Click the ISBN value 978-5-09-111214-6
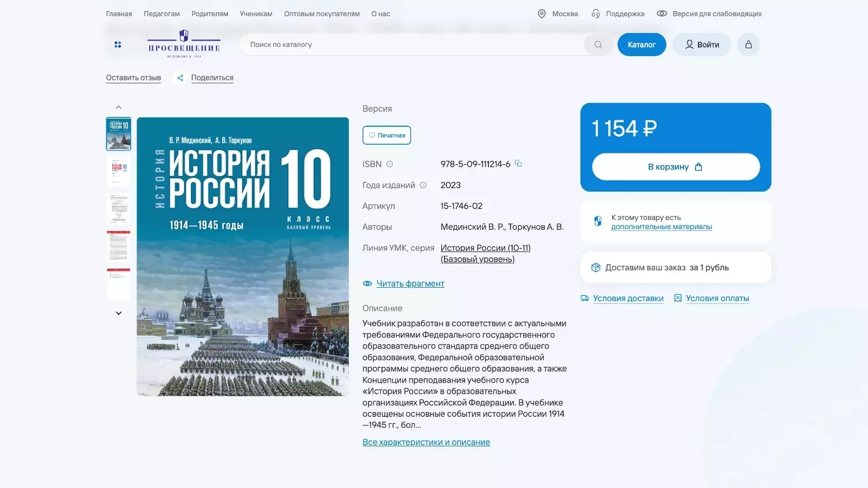The image size is (868, 488). pos(475,164)
